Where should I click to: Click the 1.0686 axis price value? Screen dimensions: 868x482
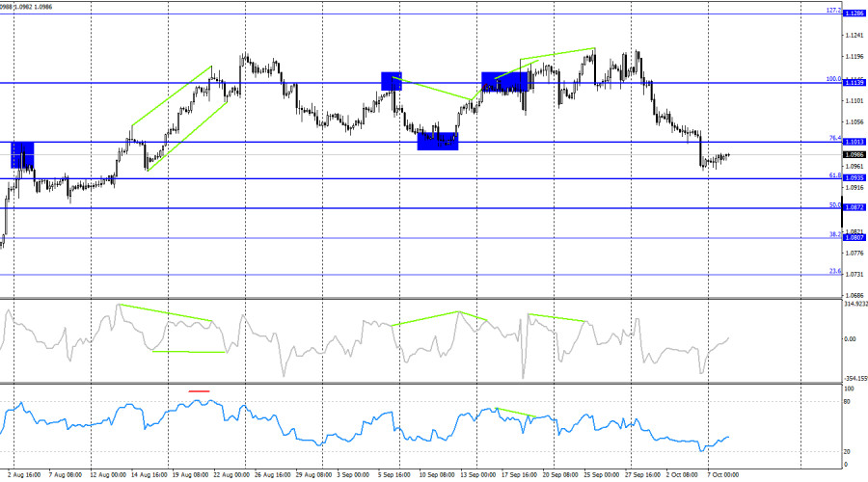tap(854, 296)
